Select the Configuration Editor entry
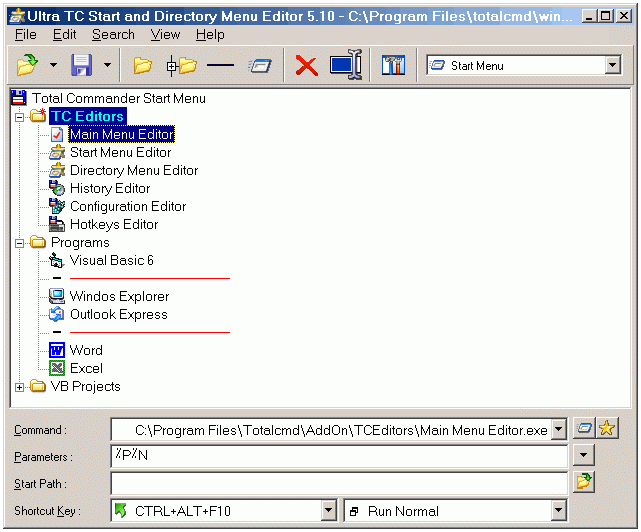The height and width of the screenshot is (532, 641). 128,207
